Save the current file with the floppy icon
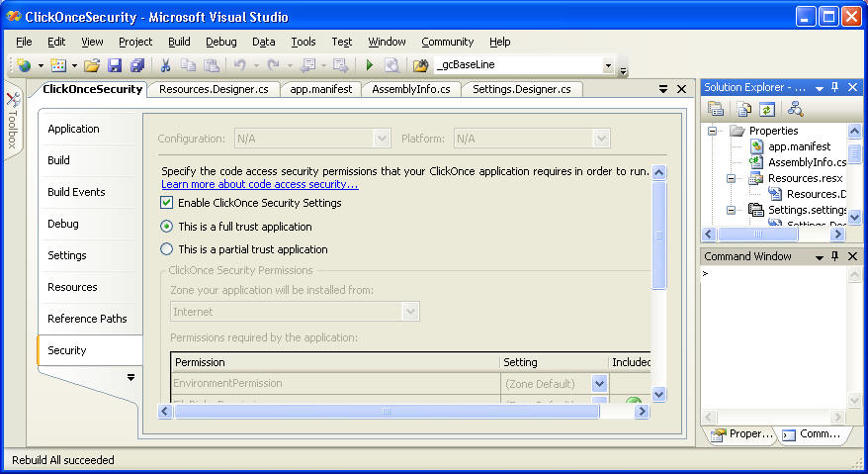 point(115,65)
